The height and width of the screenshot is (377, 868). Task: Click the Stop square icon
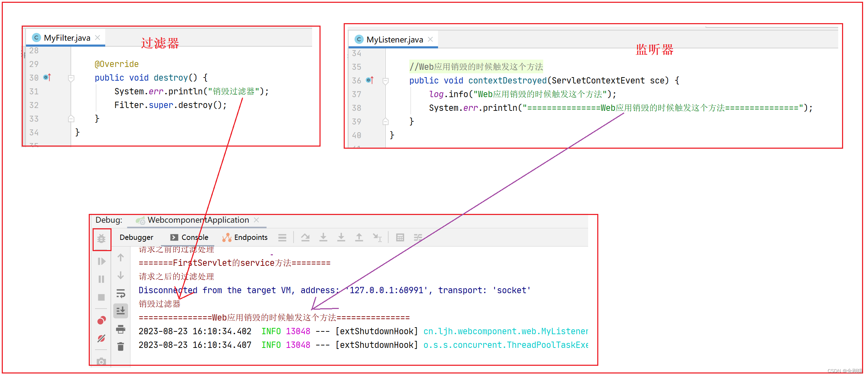pos(101,297)
